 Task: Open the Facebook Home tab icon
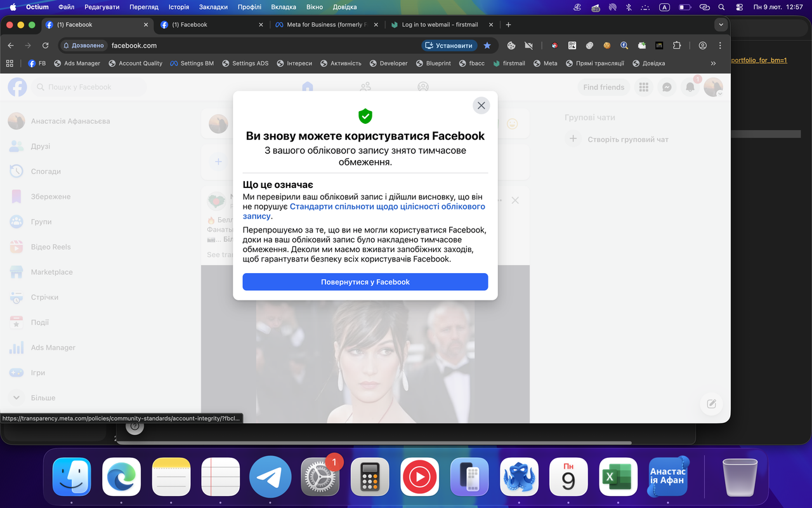pyautogui.click(x=308, y=87)
